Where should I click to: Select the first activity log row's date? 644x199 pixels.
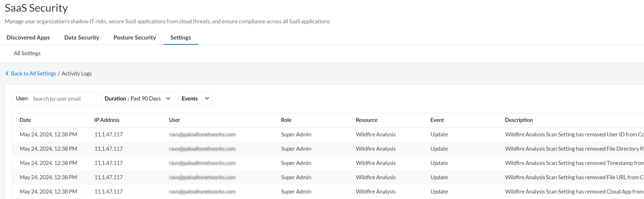[x=48, y=134]
